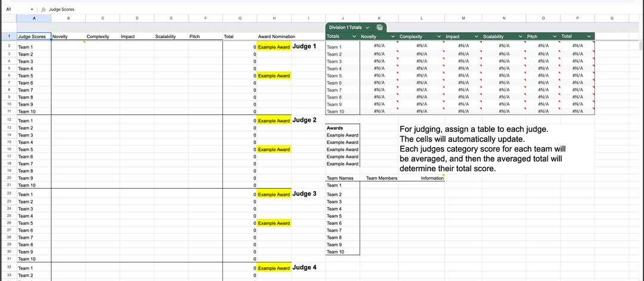Open the Name box dropdown arrow beside A1
This screenshot has width=644, height=281.
pos(32,9)
